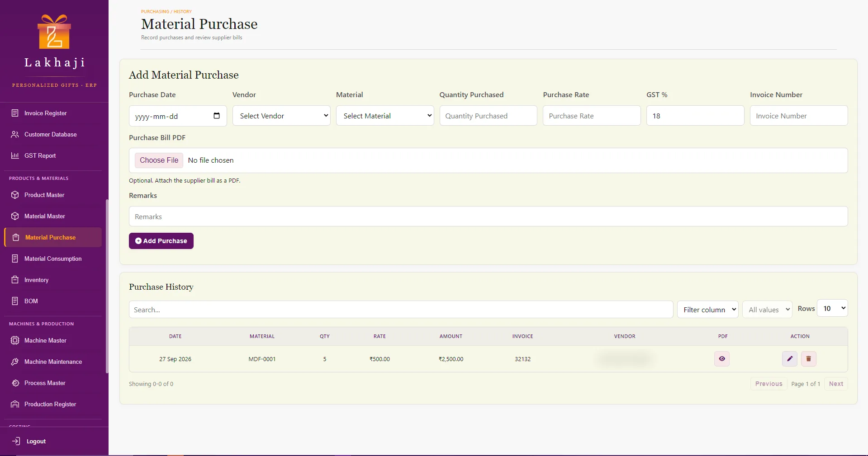Change the Rows per page dropdown
868x456 pixels.
pos(832,308)
